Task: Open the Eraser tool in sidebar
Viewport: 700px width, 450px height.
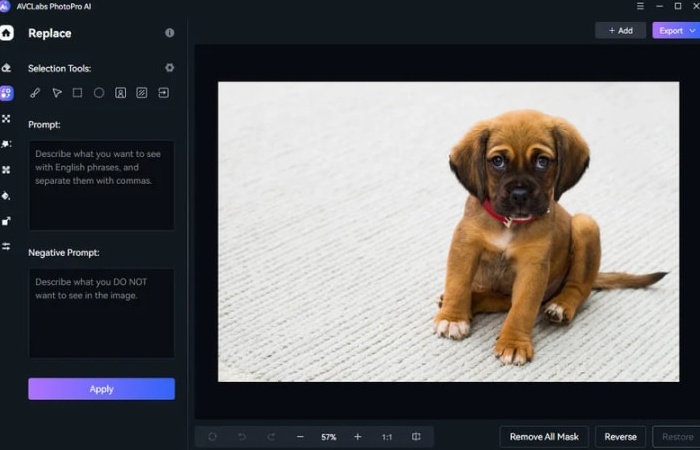Action: click(7, 68)
